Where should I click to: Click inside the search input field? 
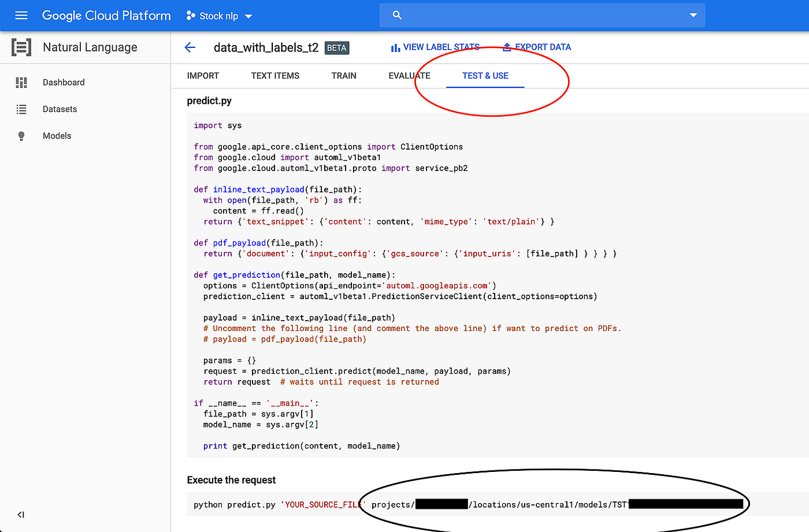click(537, 15)
